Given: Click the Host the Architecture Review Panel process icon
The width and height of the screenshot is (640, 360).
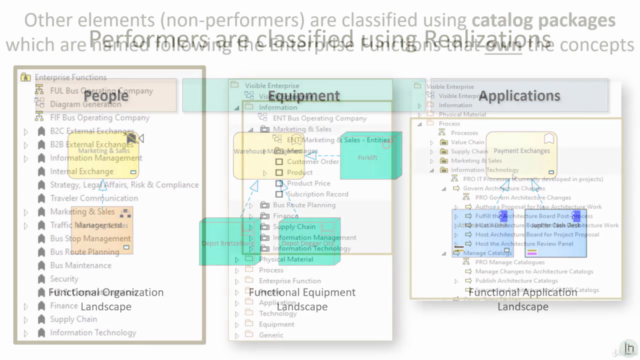Looking at the screenshot, I should (469, 244).
